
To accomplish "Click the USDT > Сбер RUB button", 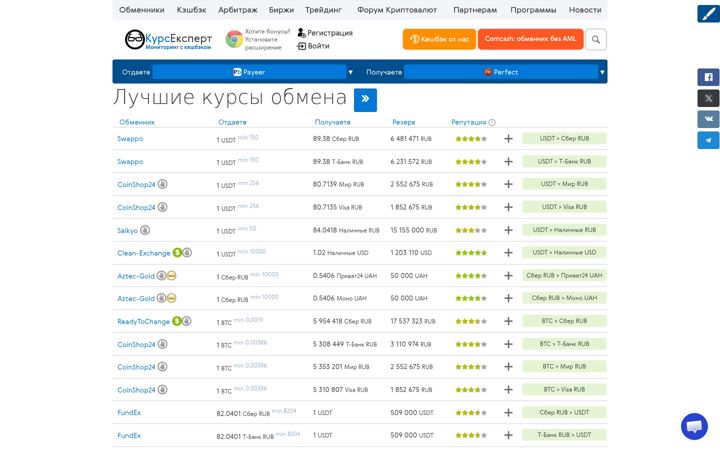I will [564, 138].
